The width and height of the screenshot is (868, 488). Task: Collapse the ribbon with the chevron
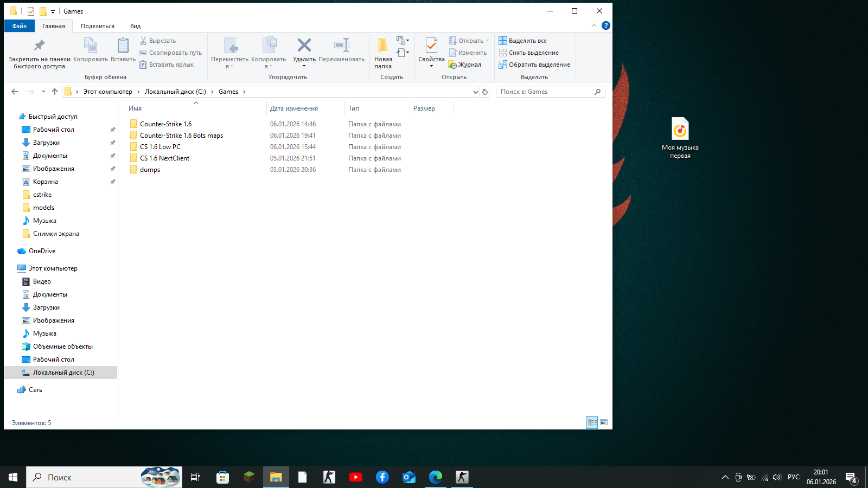[x=593, y=25]
